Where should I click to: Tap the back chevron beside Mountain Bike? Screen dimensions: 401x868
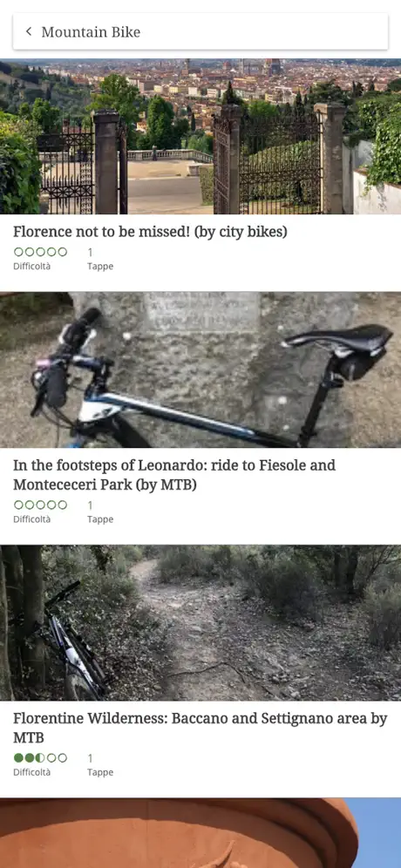[x=29, y=31]
